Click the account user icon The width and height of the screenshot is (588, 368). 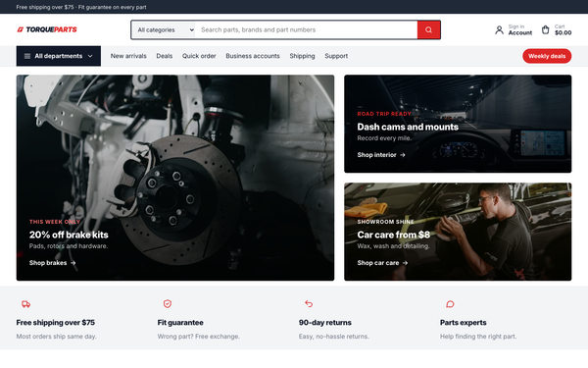pos(499,29)
